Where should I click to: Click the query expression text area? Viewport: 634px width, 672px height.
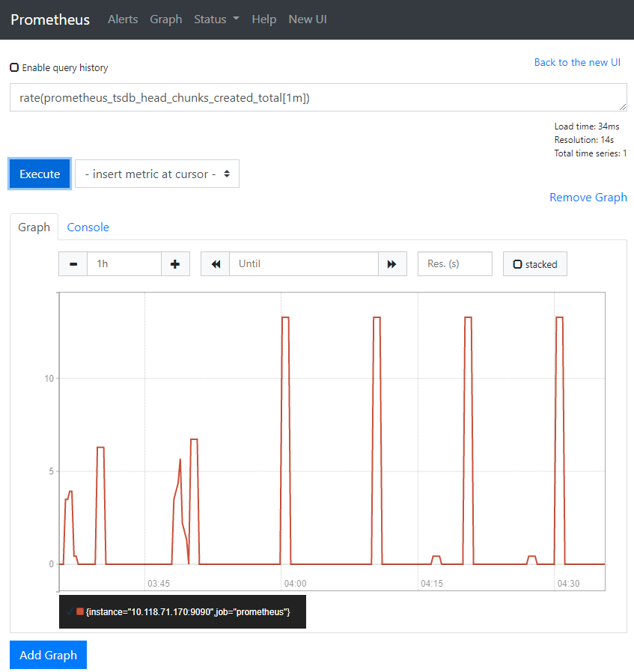coord(318,98)
